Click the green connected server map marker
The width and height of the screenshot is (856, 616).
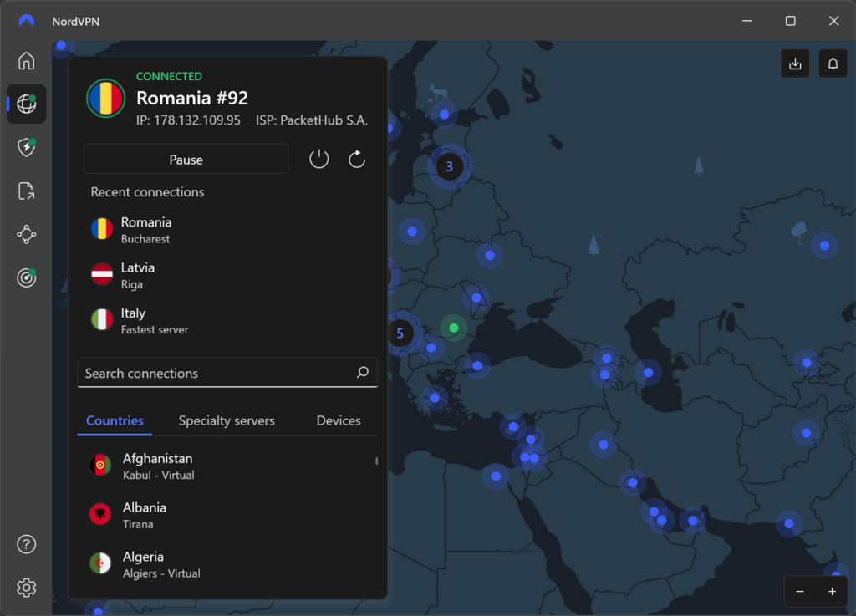tap(453, 328)
